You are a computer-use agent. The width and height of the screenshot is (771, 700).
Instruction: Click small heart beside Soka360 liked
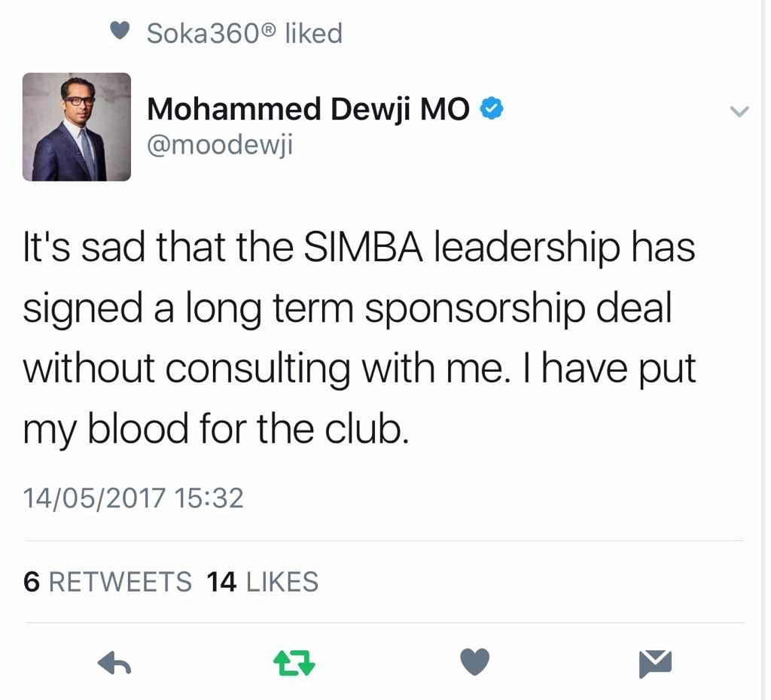[120, 32]
